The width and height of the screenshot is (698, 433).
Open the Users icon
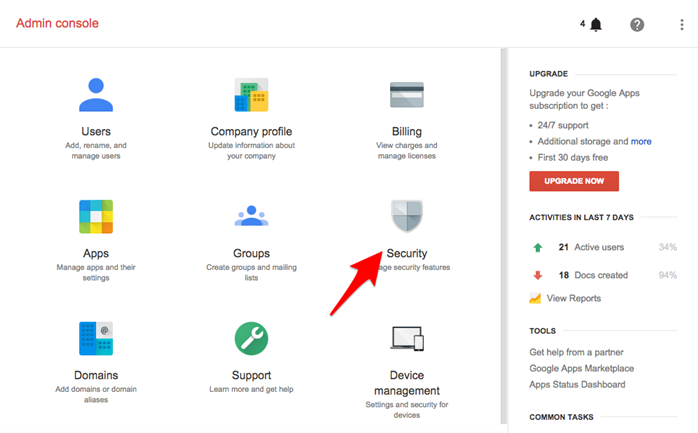[96, 95]
